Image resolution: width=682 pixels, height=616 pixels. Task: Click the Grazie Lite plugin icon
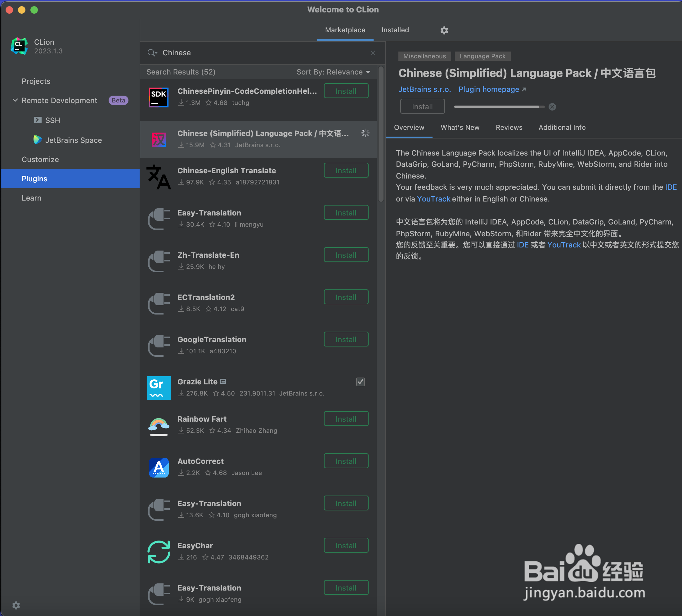(x=159, y=388)
